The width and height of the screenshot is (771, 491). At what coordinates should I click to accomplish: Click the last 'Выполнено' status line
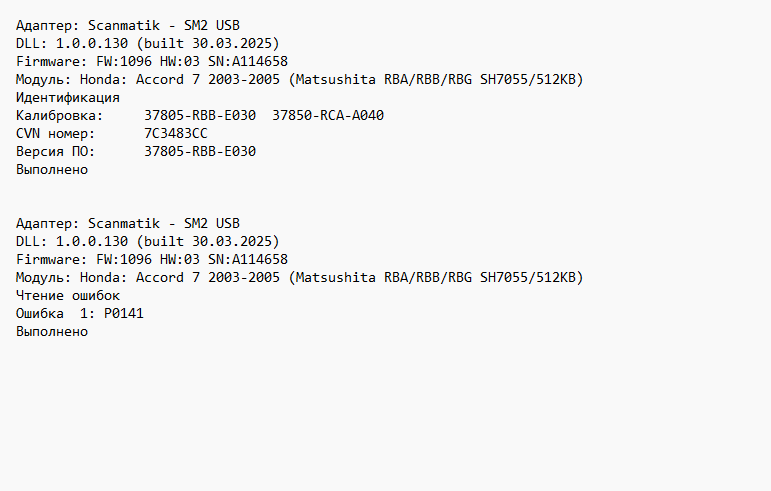pyautogui.click(x=52, y=332)
